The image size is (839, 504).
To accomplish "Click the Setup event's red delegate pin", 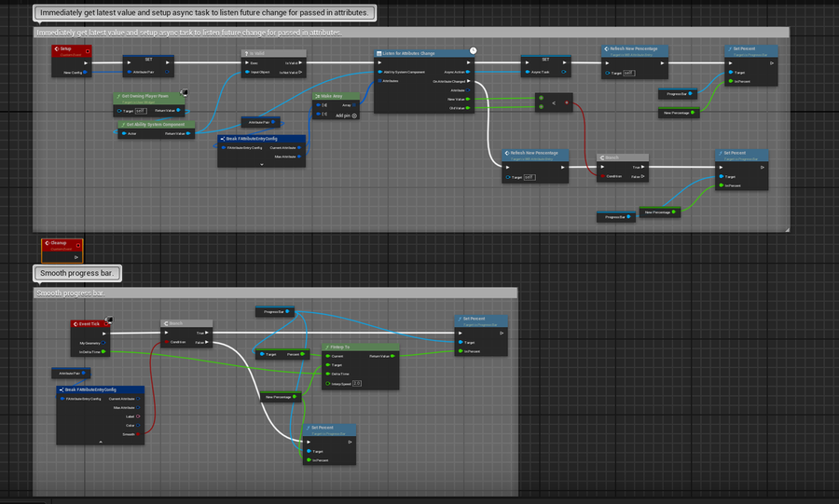I will point(88,51).
